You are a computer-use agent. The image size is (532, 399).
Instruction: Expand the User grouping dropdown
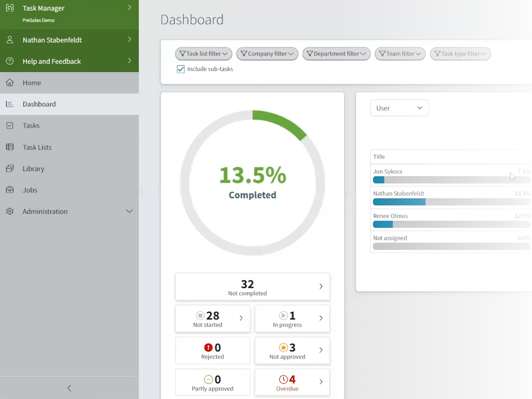tap(399, 108)
